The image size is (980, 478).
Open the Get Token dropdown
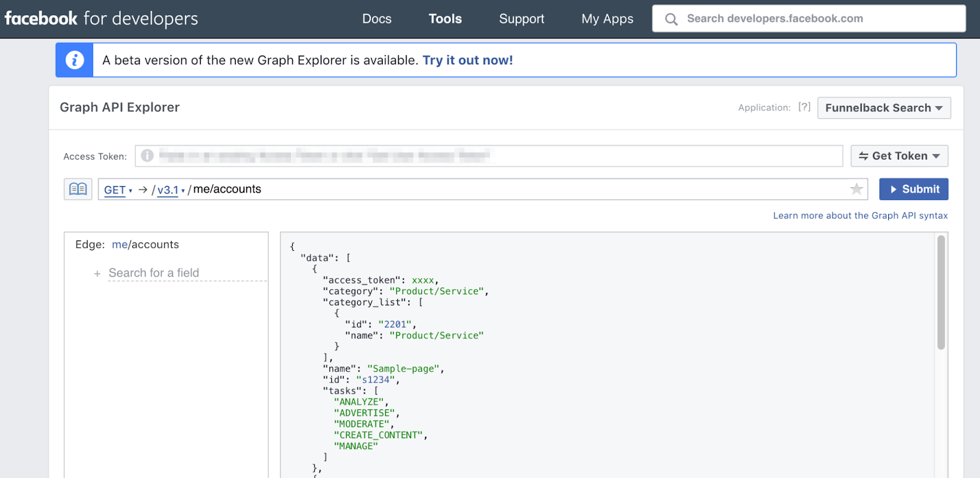(x=899, y=156)
